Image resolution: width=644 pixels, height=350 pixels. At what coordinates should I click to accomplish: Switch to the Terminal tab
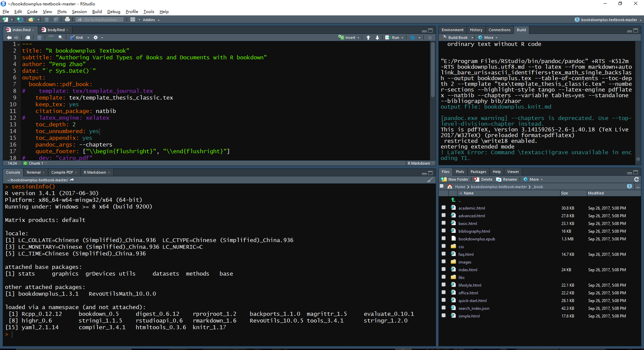coord(33,172)
